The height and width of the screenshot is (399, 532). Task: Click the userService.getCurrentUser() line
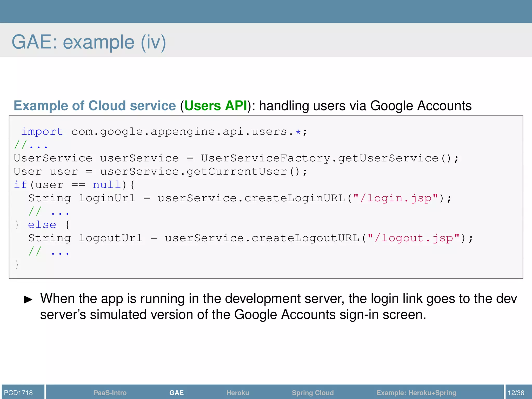pyautogui.click(x=161, y=171)
